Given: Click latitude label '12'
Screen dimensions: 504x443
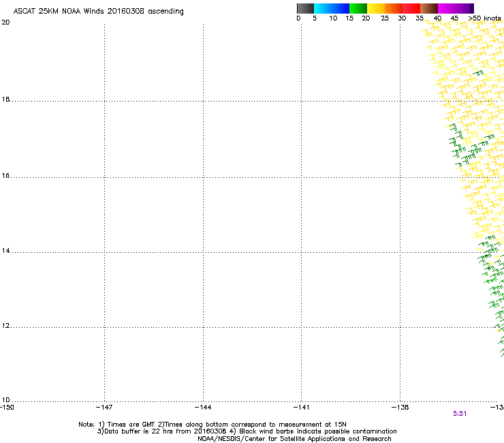Looking at the screenshot, I should pyautogui.click(x=5, y=326).
